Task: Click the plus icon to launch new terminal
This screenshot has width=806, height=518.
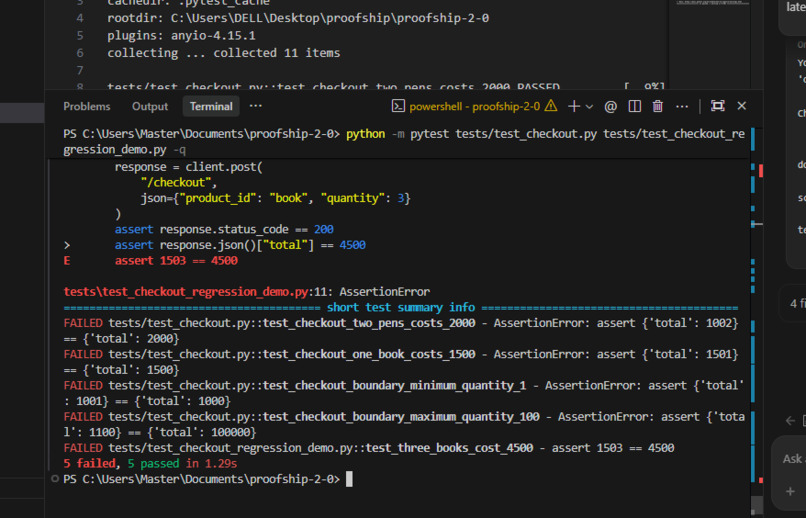Action: tap(574, 106)
